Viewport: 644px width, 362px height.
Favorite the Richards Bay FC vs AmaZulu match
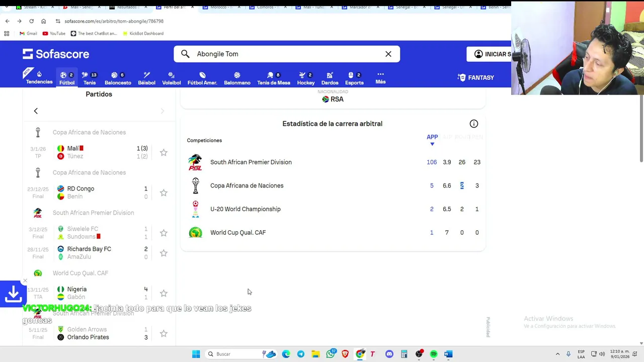[164, 253]
